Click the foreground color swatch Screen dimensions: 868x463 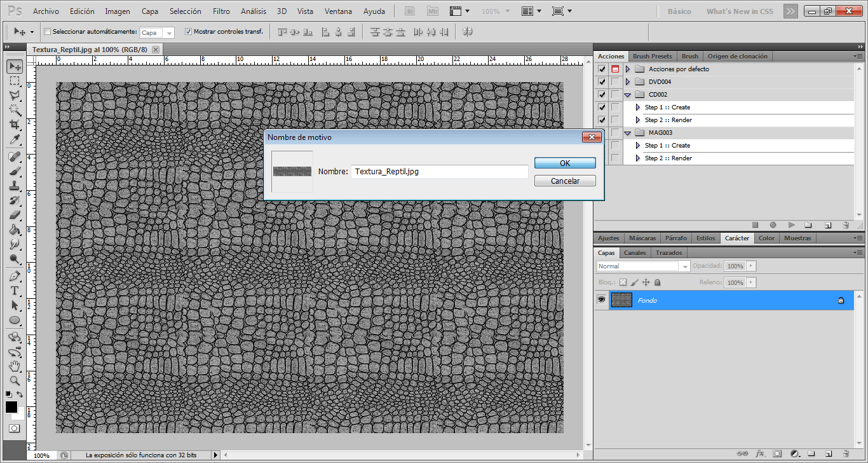(x=11, y=406)
